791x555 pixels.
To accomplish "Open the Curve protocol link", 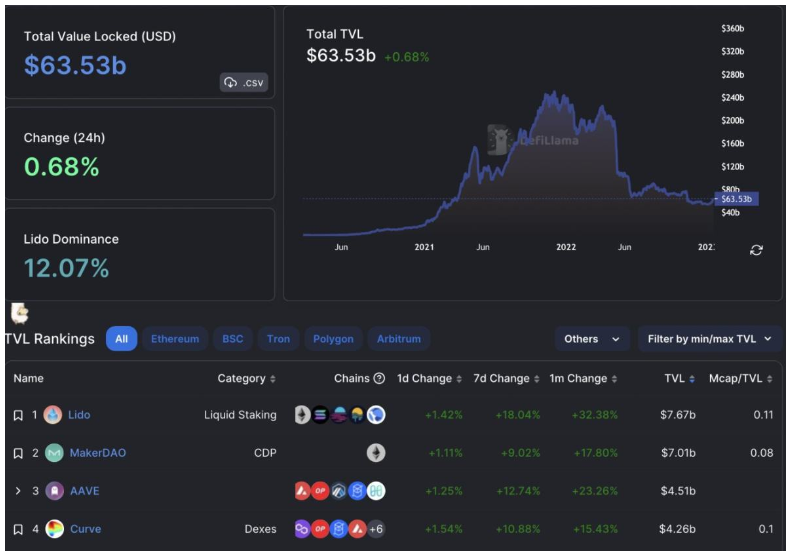I will coord(85,529).
